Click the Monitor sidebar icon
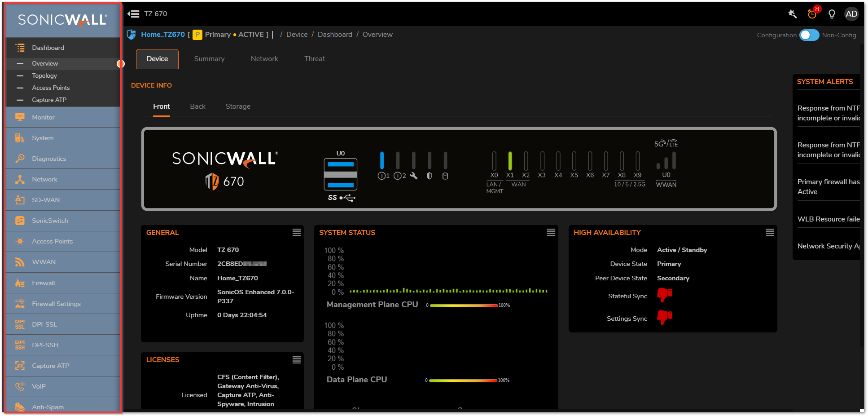868x416 pixels. (20, 117)
